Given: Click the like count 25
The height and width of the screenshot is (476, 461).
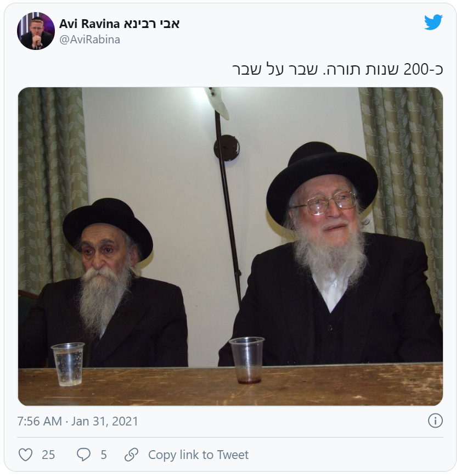Looking at the screenshot, I should coord(48,455).
